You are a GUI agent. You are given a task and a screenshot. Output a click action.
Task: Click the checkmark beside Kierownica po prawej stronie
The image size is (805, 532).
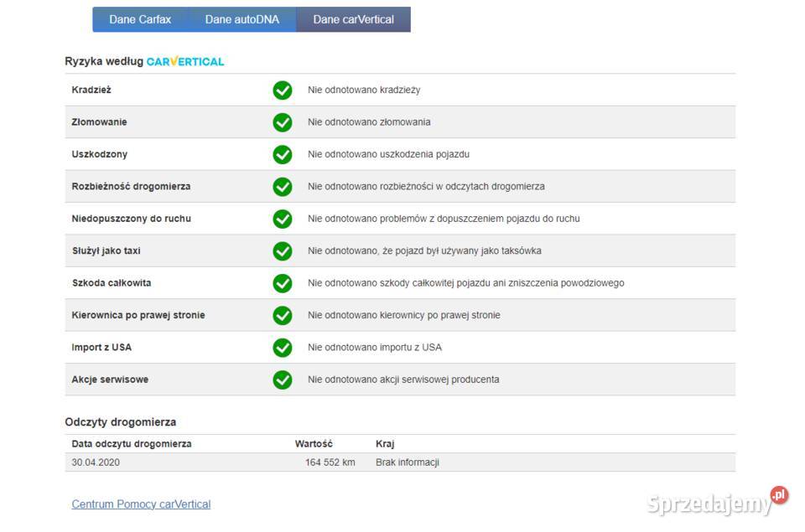283,316
